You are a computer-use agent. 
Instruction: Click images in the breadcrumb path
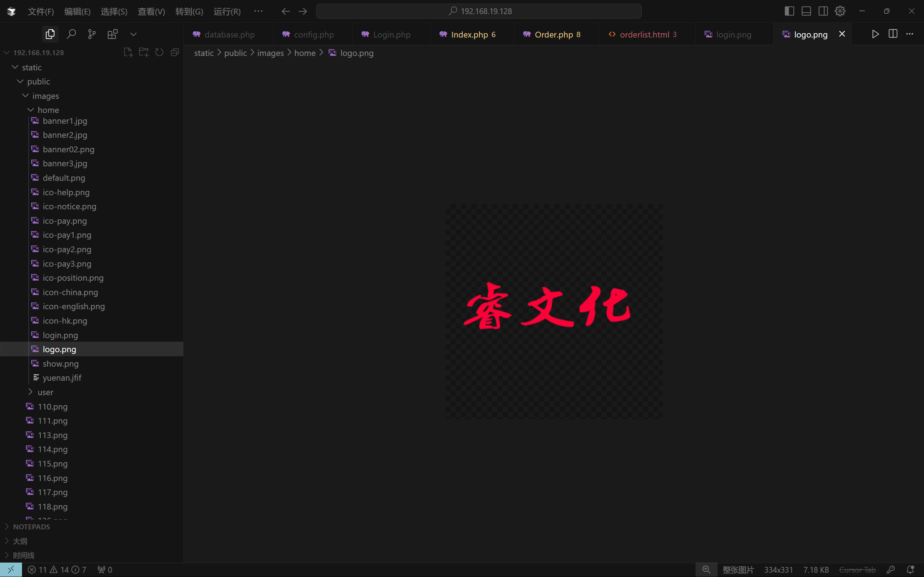270,53
